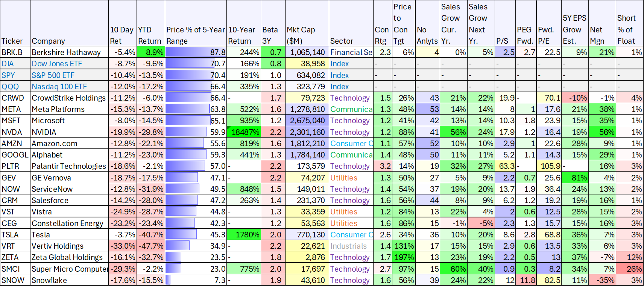The width and height of the screenshot is (644, 286).
Task: Click SMCI's 60% current sales growth cell
Action: pyautogui.click(x=454, y=269)
